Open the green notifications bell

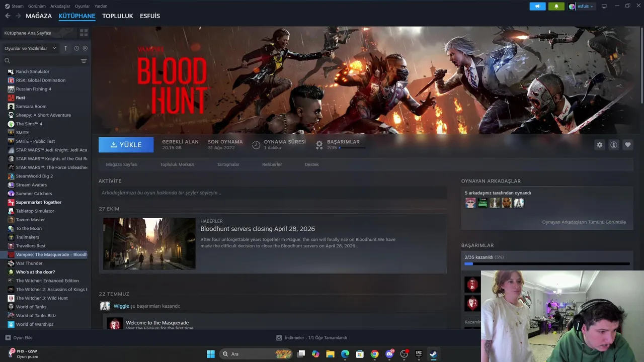pyautogui.click(x=556, y=7)
